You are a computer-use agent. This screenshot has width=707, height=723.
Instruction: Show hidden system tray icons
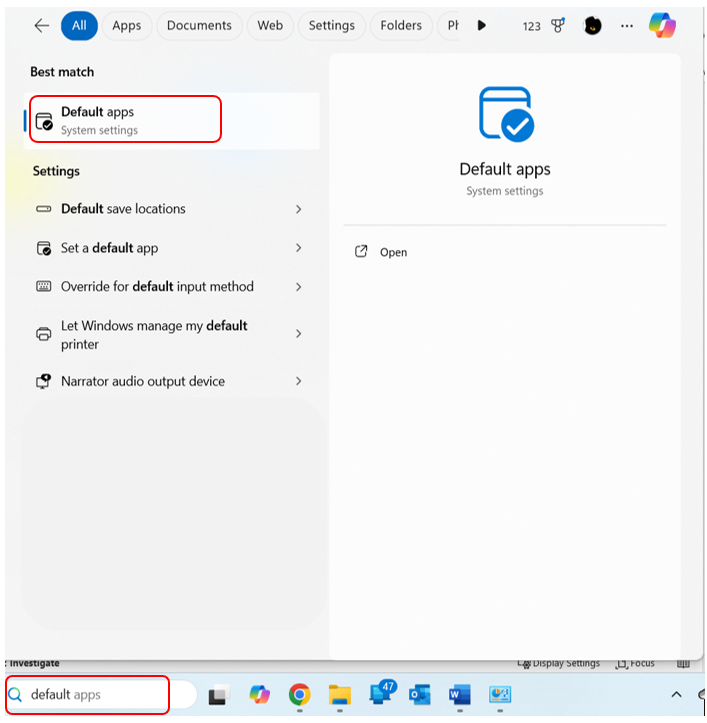tap(676, 694)
